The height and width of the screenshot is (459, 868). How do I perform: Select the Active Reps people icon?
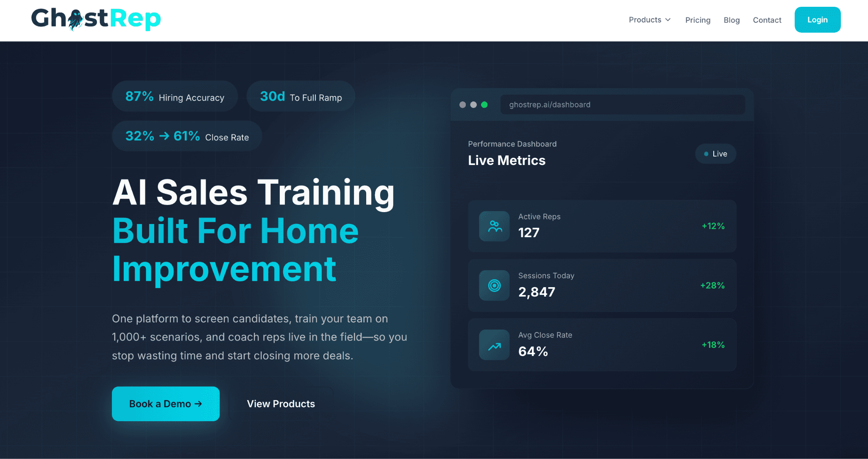pyautogui.click(x=494, y=226)
